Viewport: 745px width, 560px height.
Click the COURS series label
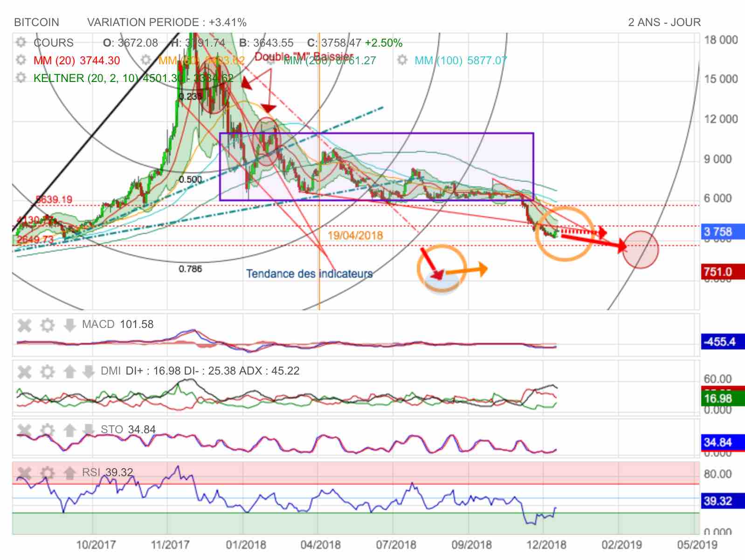(x=54, y=43)
